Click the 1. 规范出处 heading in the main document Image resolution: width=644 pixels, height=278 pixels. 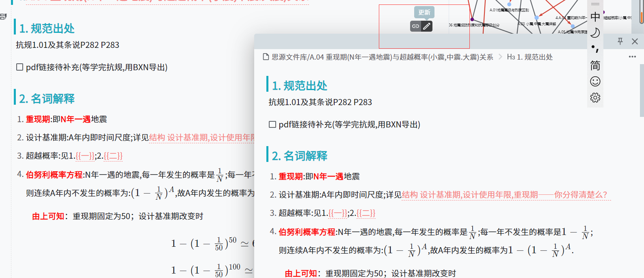pos(47,28)
